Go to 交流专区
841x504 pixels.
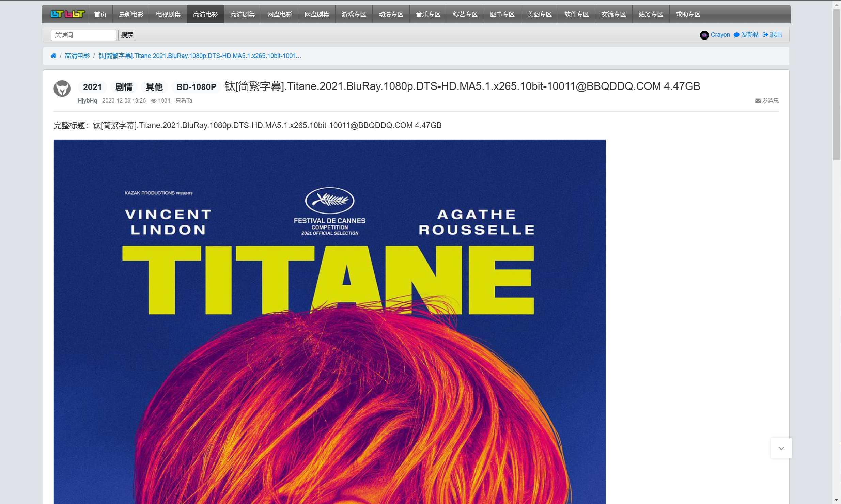tap(614, 14)
